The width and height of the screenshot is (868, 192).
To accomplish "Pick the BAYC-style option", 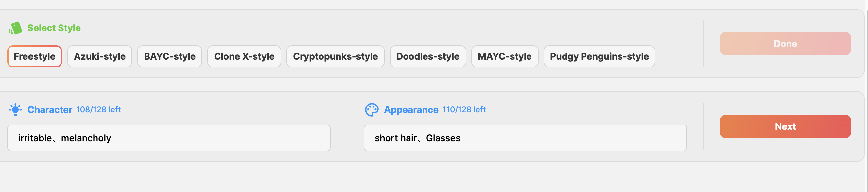I will [169, 56].
